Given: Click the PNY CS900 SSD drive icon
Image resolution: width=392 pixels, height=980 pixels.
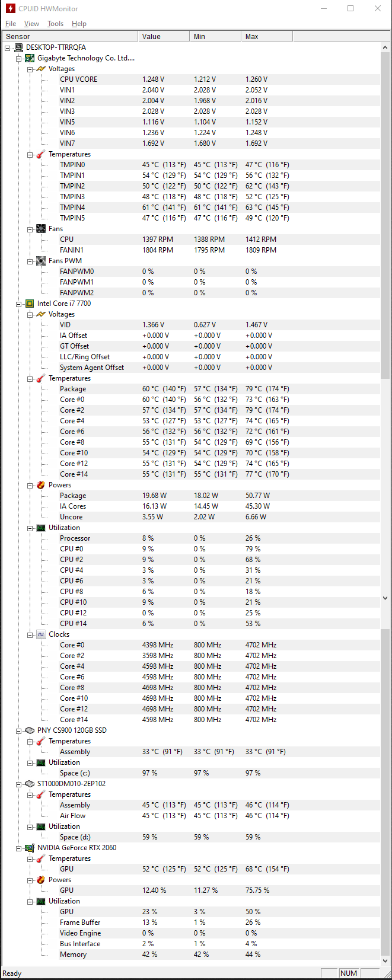Looking at the screenshot, I should coord(30,730).
